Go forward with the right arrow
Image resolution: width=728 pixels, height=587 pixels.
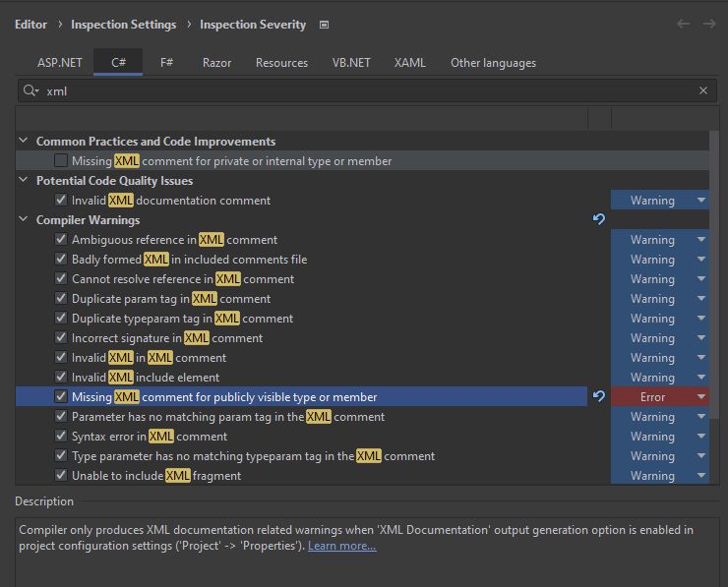(x=709, y=24)
